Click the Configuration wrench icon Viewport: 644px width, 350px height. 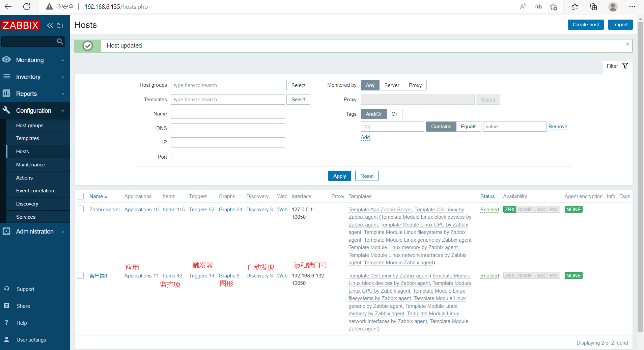6,110
